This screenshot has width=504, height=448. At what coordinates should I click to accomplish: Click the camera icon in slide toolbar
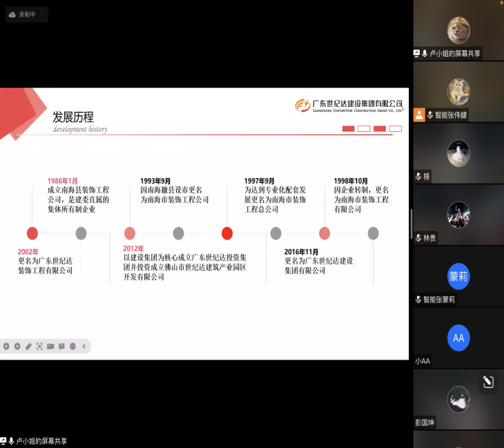(x=50, y=347)
